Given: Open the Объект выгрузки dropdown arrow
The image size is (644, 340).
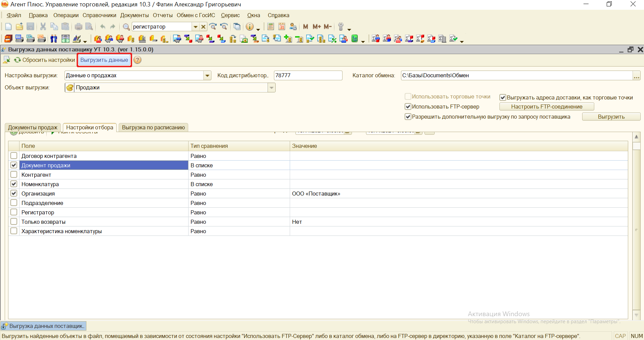Looking at the screenshot, I should pyautogui.click(x=271, y=88).
